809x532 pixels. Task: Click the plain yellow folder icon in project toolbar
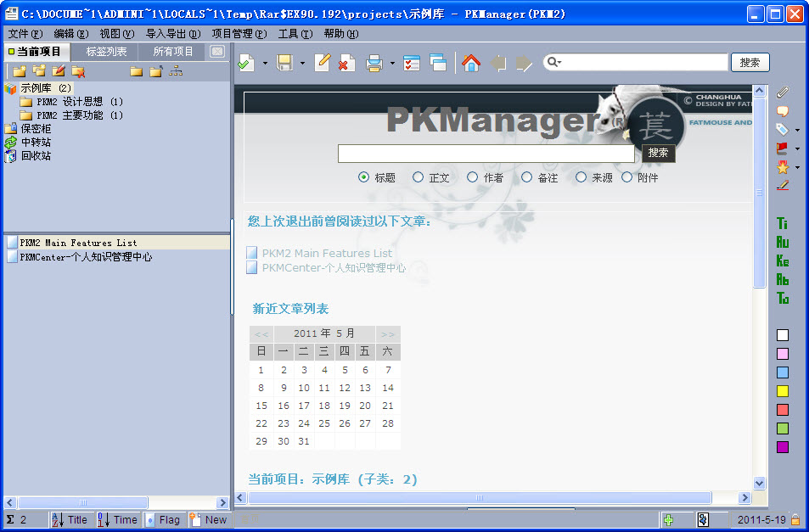coord(136,70)
